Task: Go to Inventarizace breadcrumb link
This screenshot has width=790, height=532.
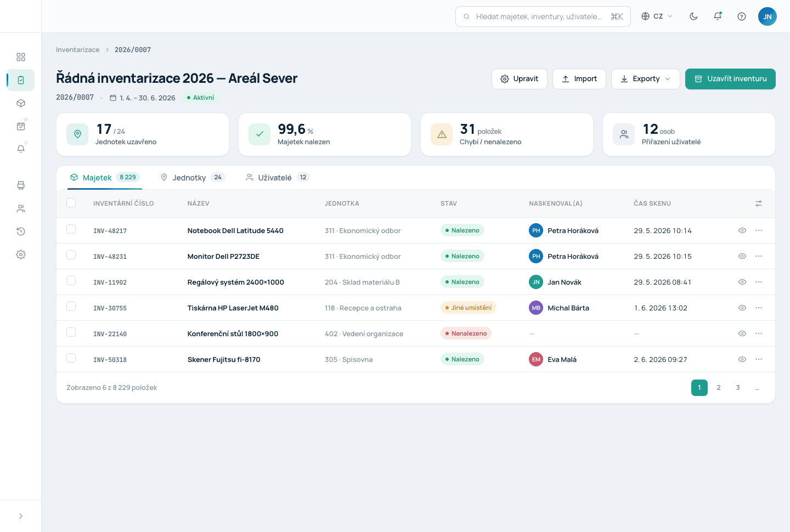Action: [78, 50]
